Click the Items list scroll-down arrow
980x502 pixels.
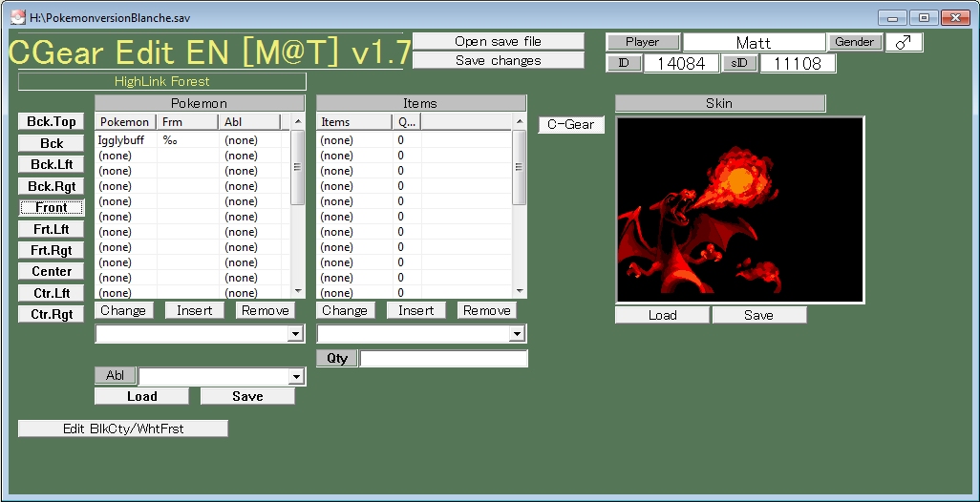coord(519,291)
